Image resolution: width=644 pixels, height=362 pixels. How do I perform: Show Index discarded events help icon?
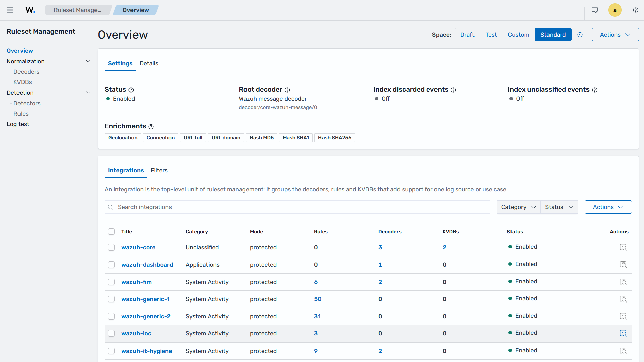pos(453,90)
